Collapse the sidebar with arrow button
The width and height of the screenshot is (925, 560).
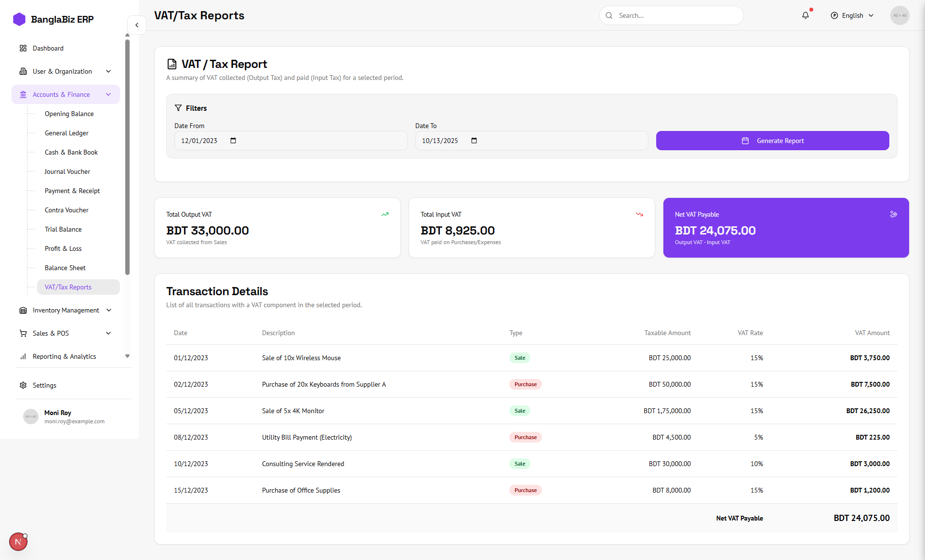tap(137, 25)
